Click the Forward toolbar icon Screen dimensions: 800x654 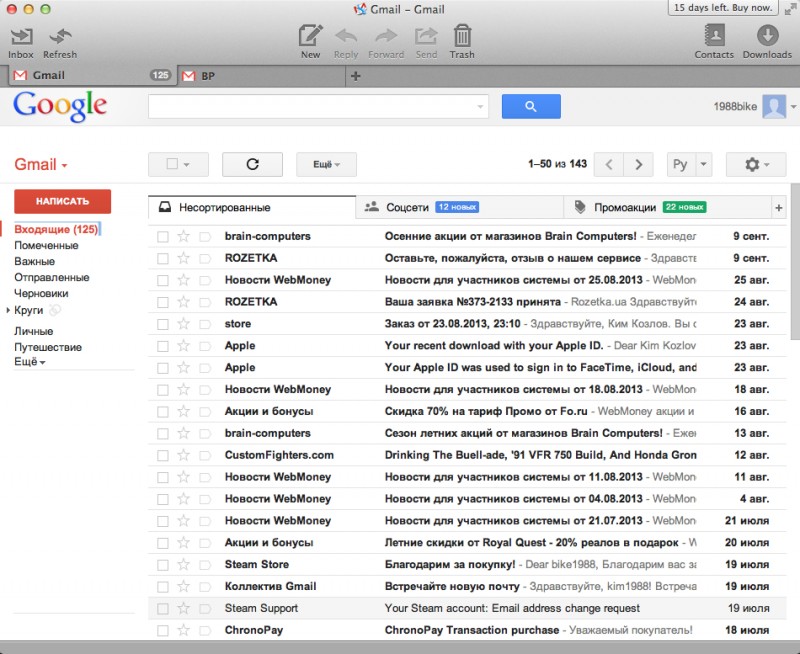pyautogui.click(x=386, y=43)
